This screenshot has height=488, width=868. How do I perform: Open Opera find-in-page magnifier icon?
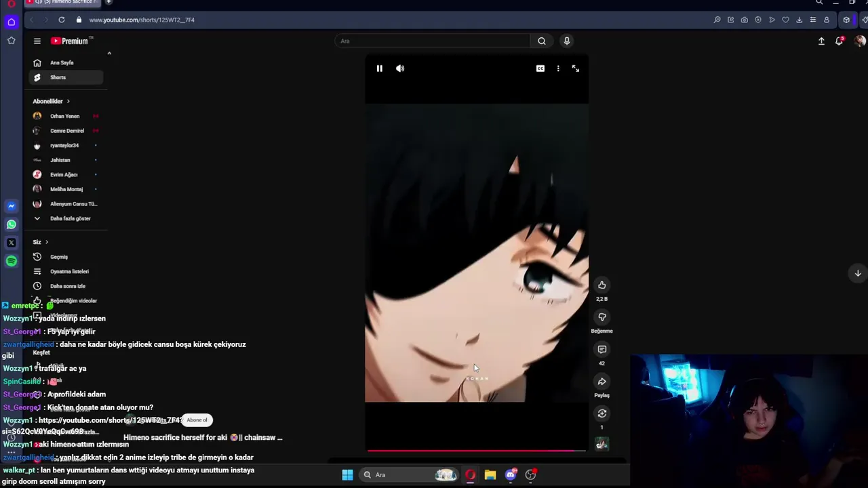(717, 20)
